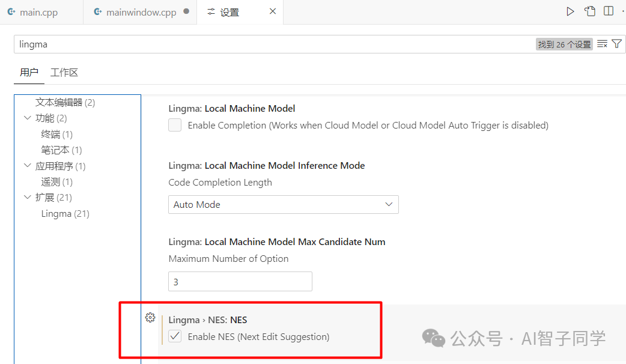Click the 应用程序 (1) tree label
The width and height of the screenshot is (626, 364).
tap(60, 166)
